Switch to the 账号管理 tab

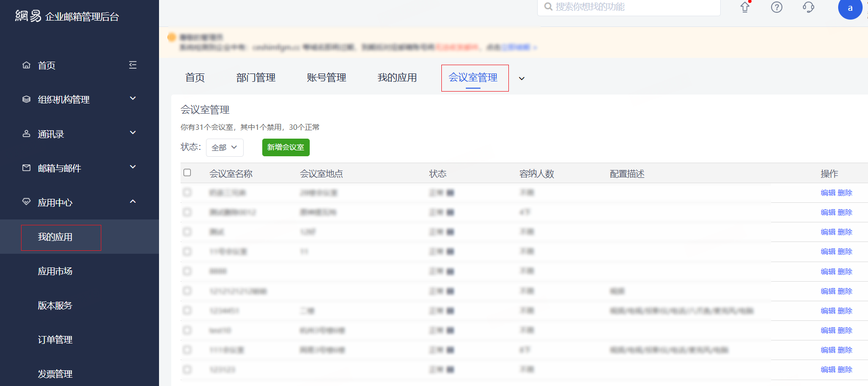point(326,77)
